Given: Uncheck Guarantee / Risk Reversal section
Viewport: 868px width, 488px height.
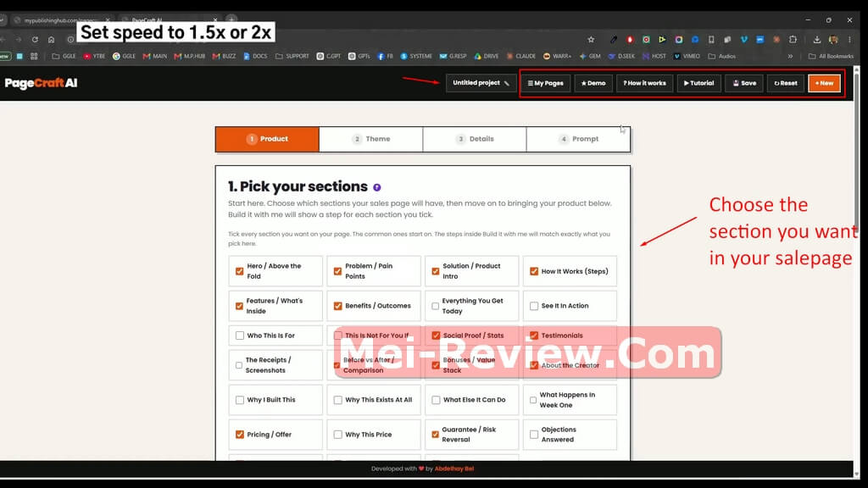Looking at the screenshot, I should pyautogui.click(x=436, y=435).
